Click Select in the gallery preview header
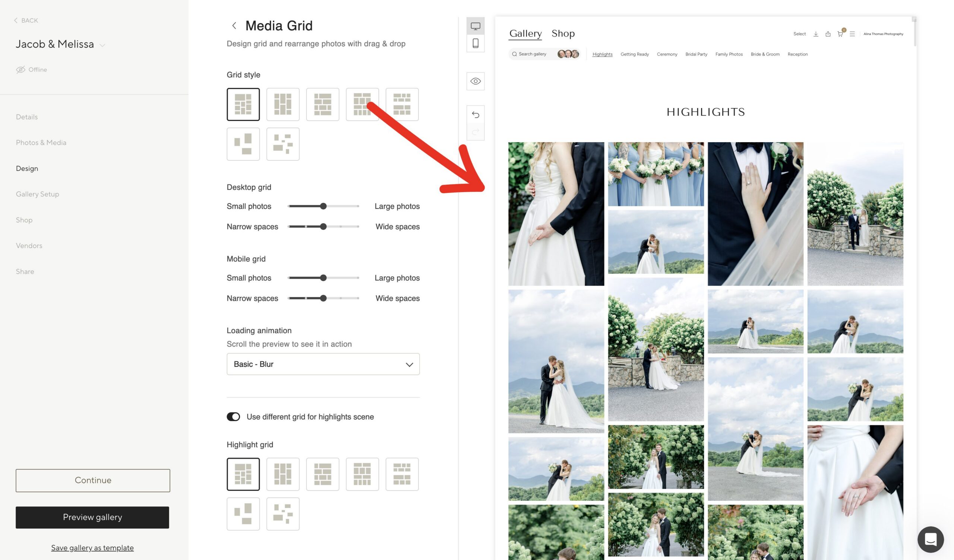Screen dimensions: 954x560 [x=800, y=34]
